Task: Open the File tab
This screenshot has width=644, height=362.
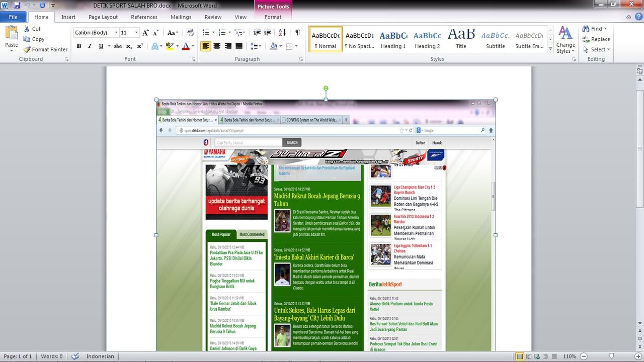Action: click(x=13, y=17)
